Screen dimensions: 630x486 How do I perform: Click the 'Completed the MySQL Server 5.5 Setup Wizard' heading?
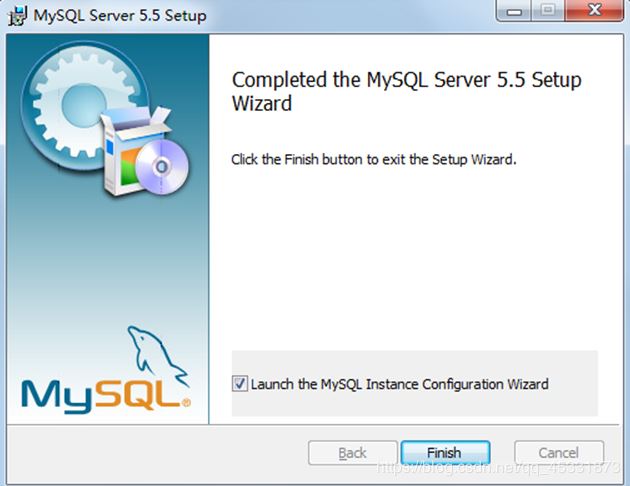(406, 91)
